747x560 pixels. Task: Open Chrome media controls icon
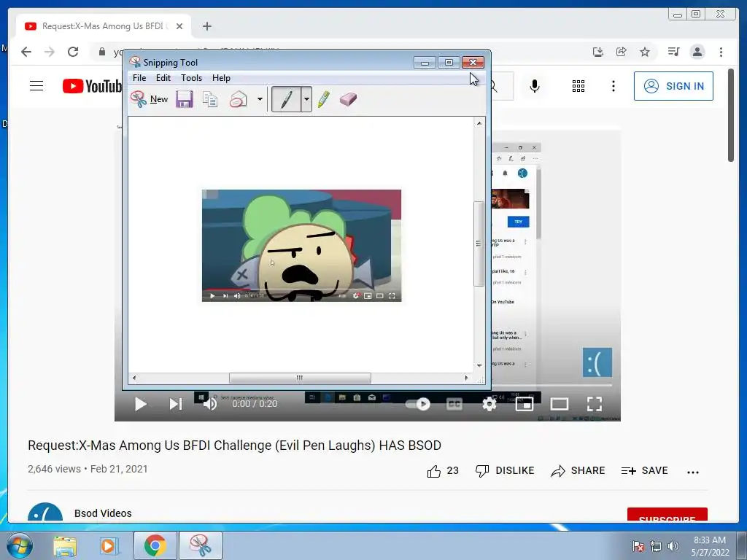click(673, 52)
